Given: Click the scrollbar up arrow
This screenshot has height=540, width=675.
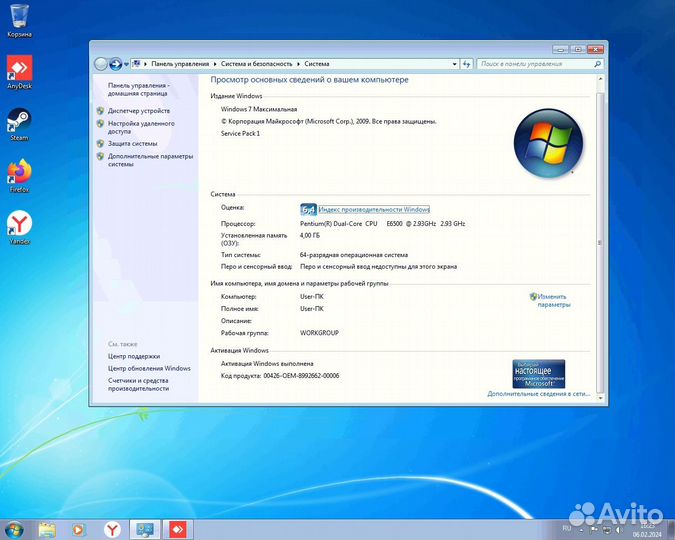Looking at the screenshot, I should (x=600, y=79).
